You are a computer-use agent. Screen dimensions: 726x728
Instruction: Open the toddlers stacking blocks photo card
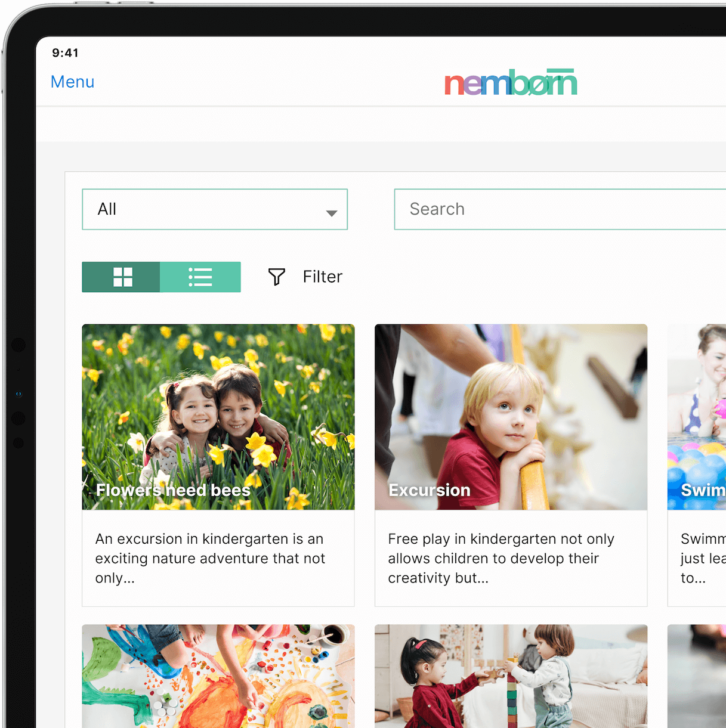(x=511, y=676)
